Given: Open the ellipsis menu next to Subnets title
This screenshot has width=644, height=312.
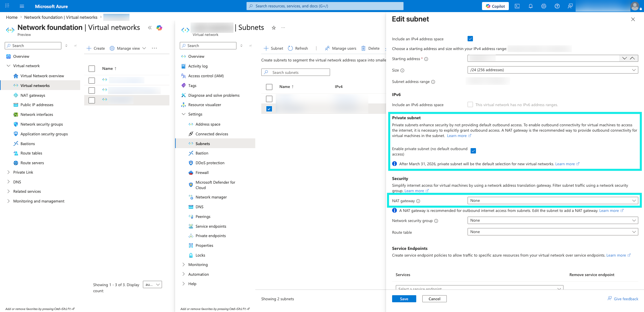Looking at the screenshot, I should [x=283, y=28].
